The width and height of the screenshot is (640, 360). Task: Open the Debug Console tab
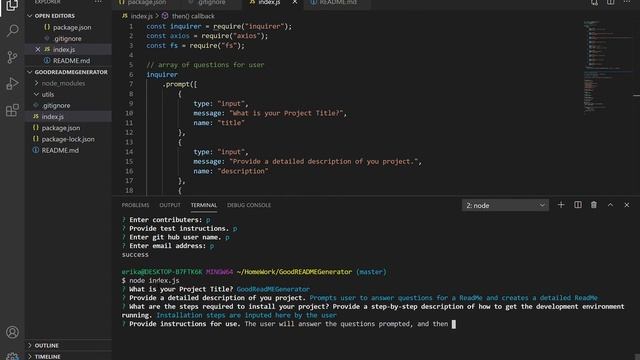[x=249, y=205]
